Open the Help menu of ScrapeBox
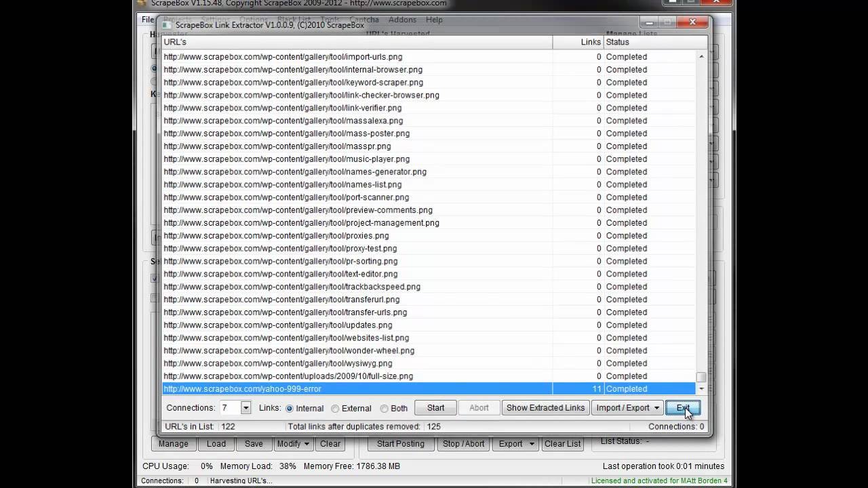This screenshot has width=868, height=488. pos(434,20)
